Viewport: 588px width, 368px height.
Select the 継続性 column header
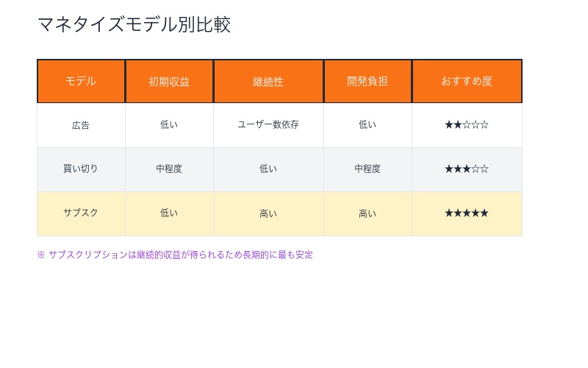(x=268, y=82)
